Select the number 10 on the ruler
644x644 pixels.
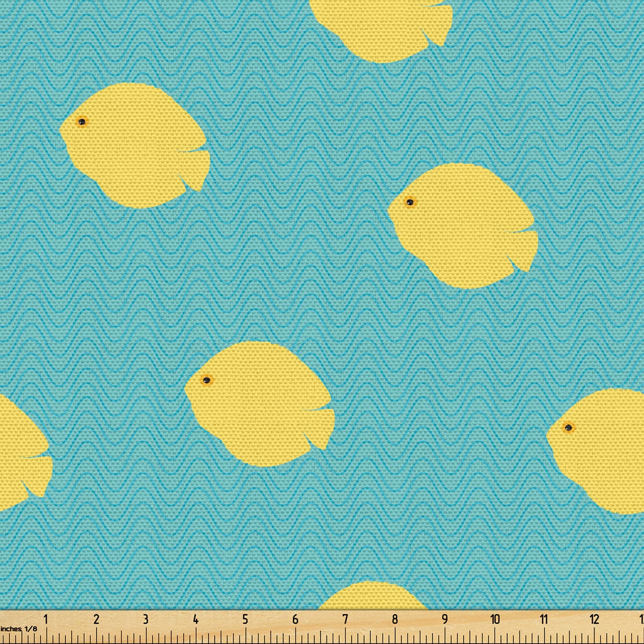click(x=495, y=619)
